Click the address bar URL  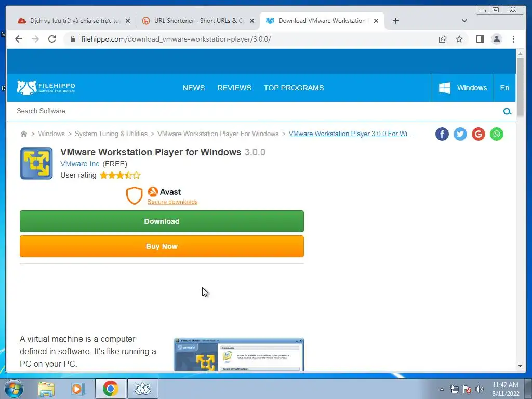176,39
